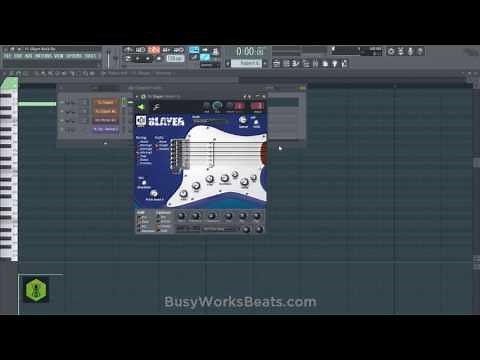Add new pattern with plus button
The height and width of the screenshot is (360, 480).
coord(266,63)
